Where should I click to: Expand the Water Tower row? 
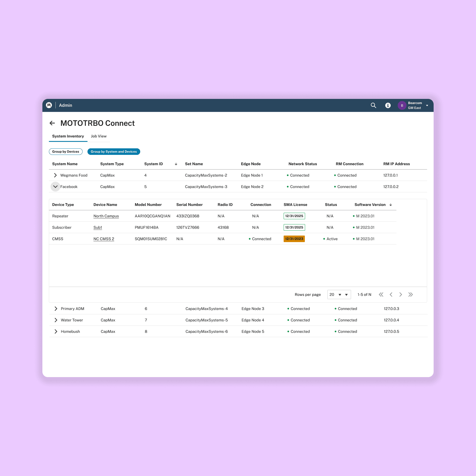56,320
